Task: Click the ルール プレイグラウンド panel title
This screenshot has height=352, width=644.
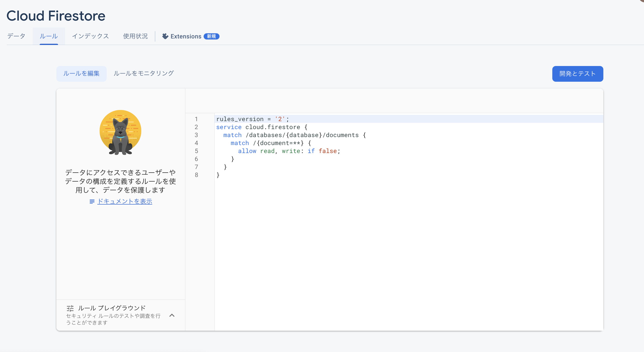Action: click(112, 308)
